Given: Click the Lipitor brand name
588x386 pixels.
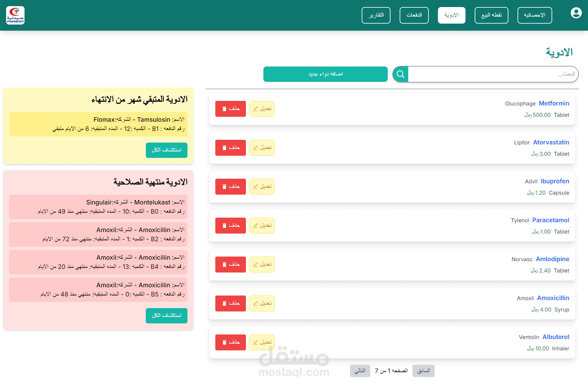Looking at the screenshot, I should point(522,143).
